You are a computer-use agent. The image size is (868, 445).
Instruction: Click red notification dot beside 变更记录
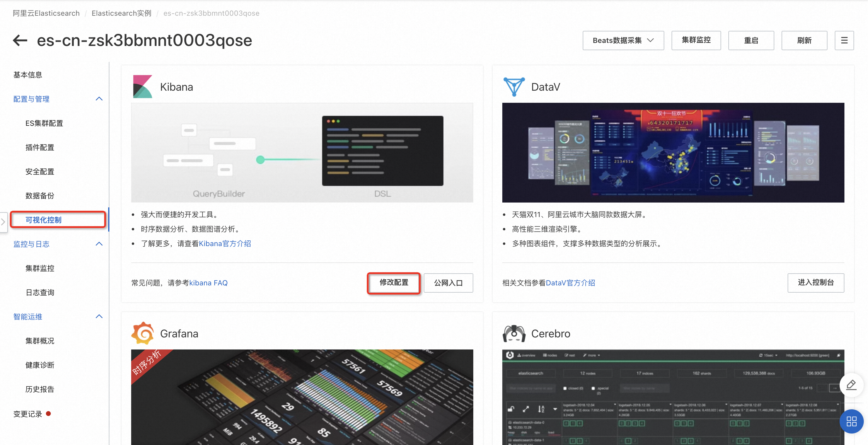tap(48, 414)
